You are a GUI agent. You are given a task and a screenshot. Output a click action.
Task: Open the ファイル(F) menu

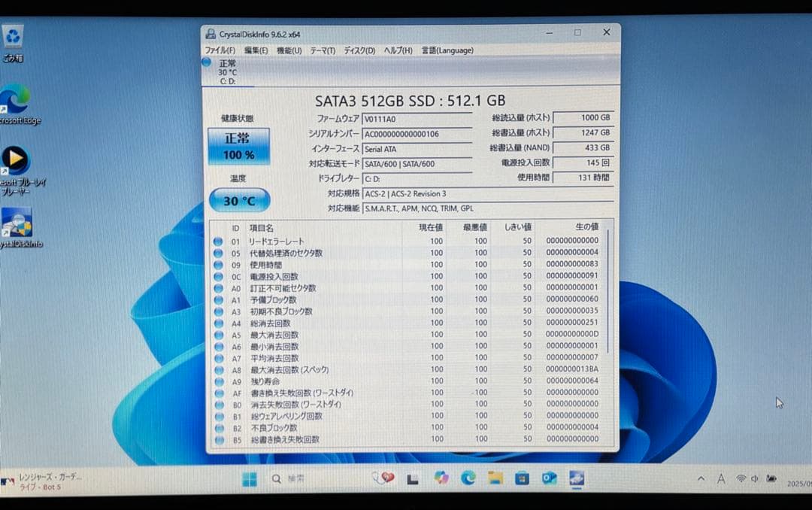pos(220,50)
